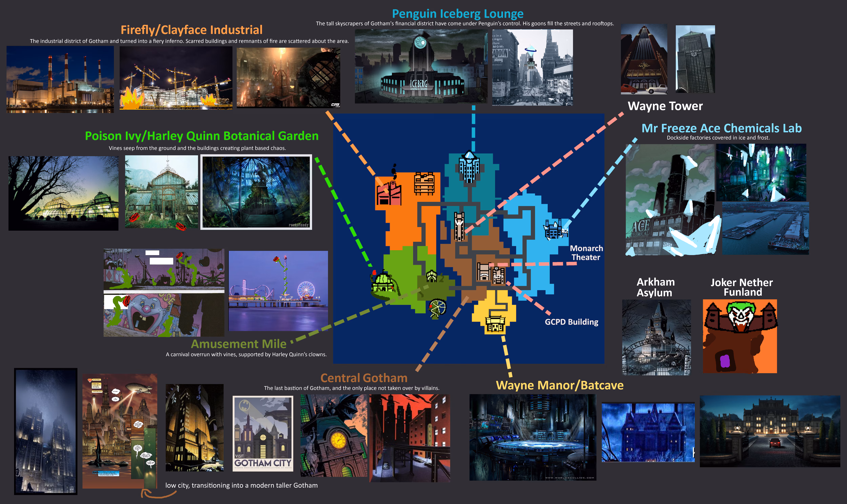Select the Central Gotham heading
This screenshot has width=847, height=504.
(364, 378)
